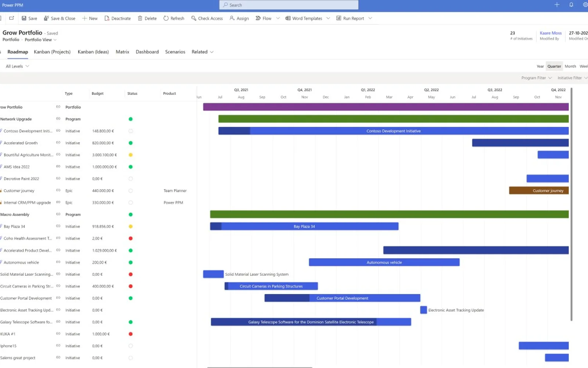The width and height of the screenshot is (588, 368).
Task: Click the New plus icon
Action: point(85,18)
